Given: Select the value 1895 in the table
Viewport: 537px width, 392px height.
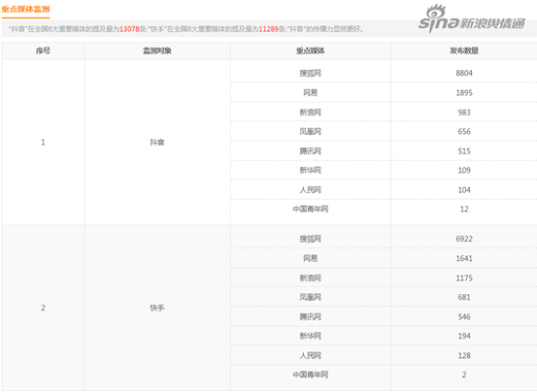Looking at the screenshot, I should click(x=464, y=93).
